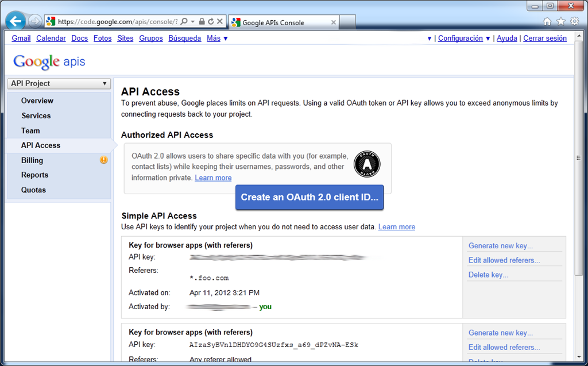Click the Google apis logo

pyautogui.click(x=49, y=61)
